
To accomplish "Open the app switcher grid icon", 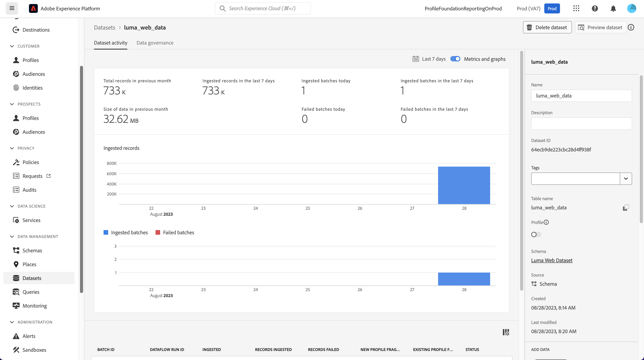I will (576, 8).
